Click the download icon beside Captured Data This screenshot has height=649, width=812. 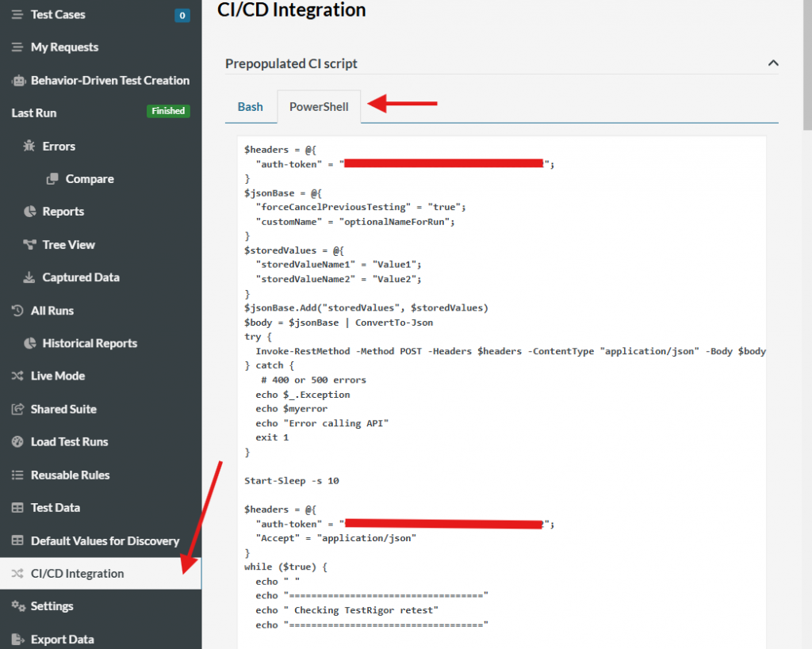click(29, 277)
